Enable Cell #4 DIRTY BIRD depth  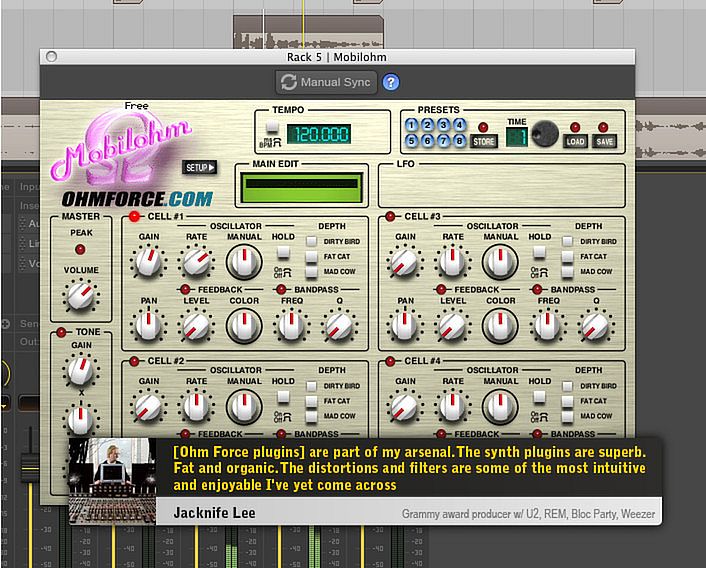[568, 386]
